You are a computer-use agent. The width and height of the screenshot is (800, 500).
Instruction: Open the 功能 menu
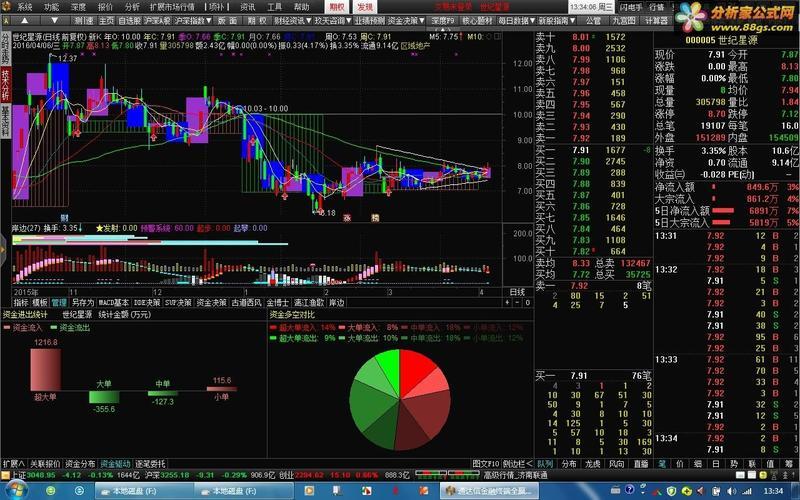[52, 7]
